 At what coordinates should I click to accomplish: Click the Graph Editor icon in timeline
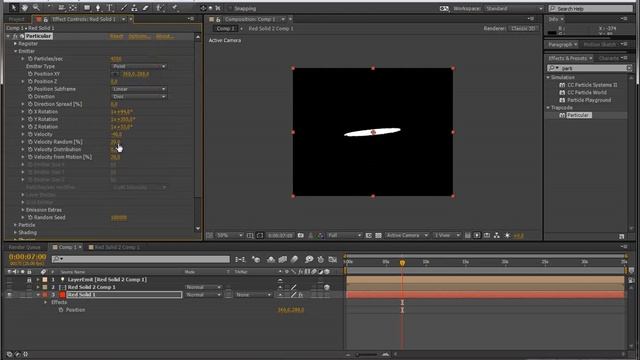tap(333, 259)
